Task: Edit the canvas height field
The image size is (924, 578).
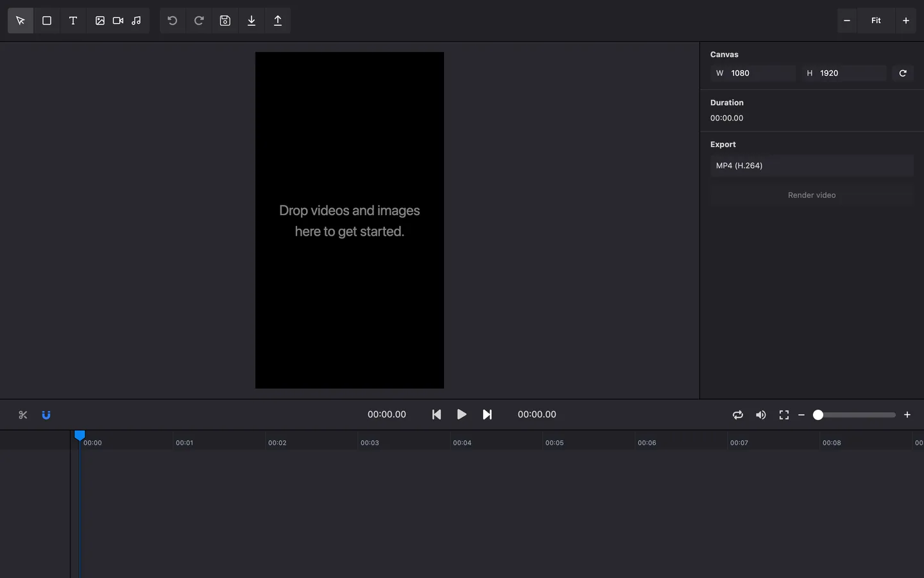Action: [844, 73]
